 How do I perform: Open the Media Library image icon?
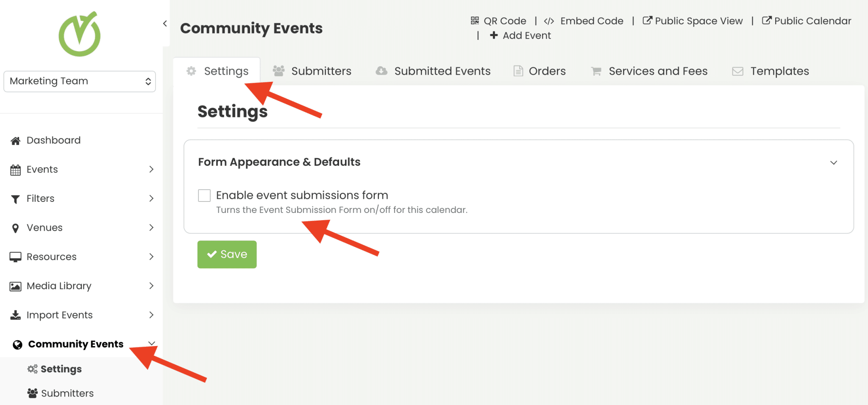pos(16,286)
